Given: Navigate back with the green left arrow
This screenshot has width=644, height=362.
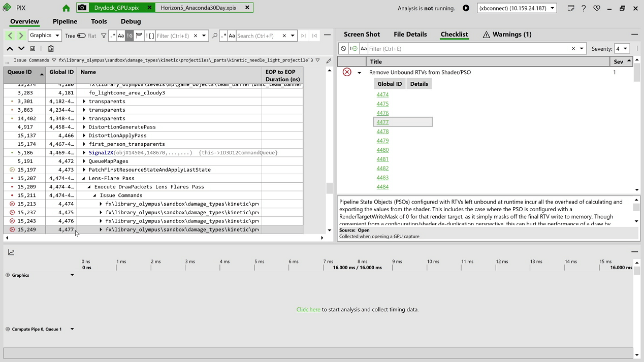Looking at the screenshot, I should tap(10, 36).
